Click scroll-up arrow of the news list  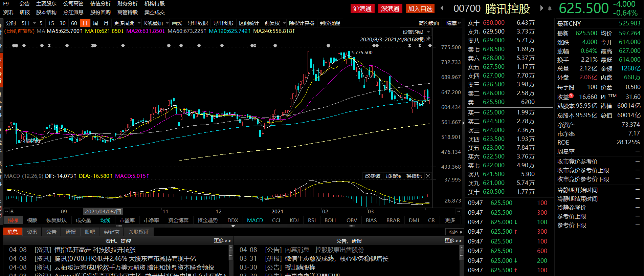231,248
